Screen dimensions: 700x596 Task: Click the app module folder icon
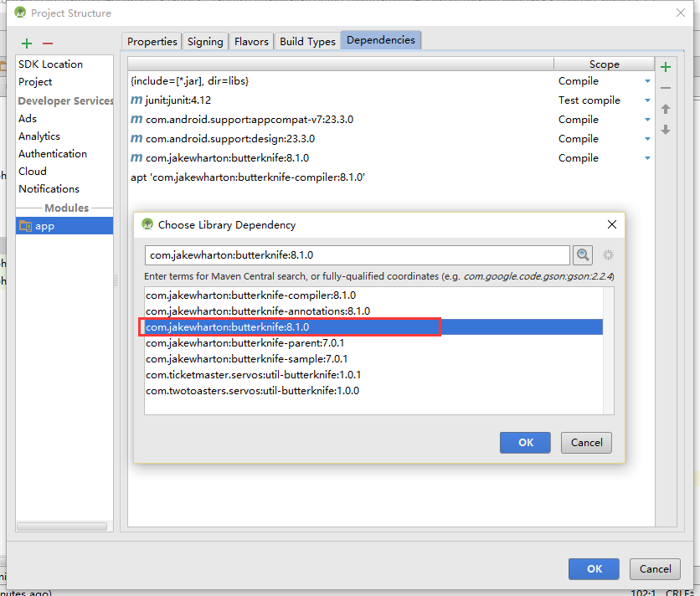click(x=25, y=226)
